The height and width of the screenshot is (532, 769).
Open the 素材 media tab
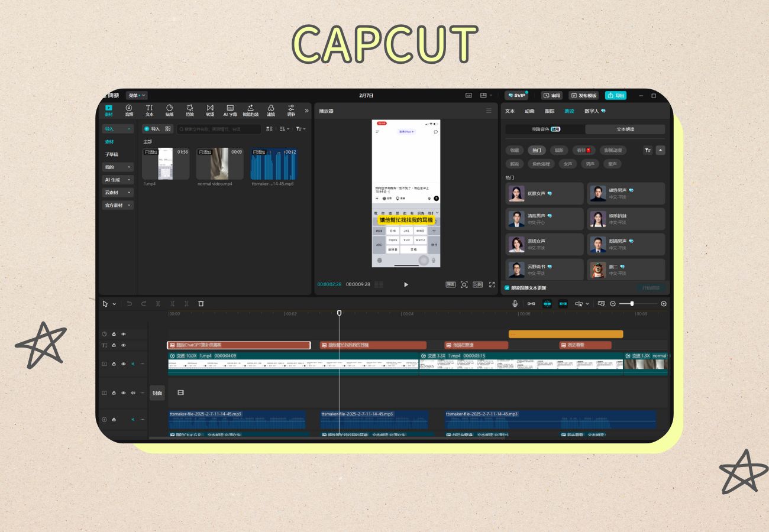(109, 111)
